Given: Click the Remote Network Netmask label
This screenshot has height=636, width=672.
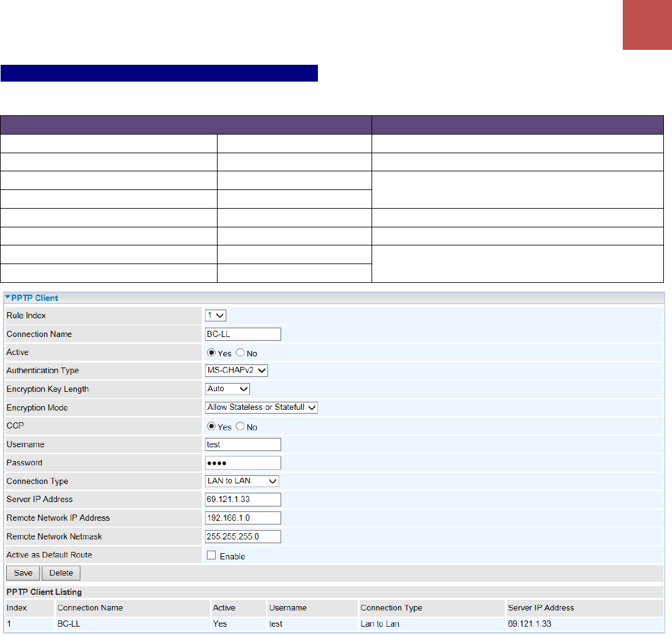Looking at the screenshot, I should point(54,536).
